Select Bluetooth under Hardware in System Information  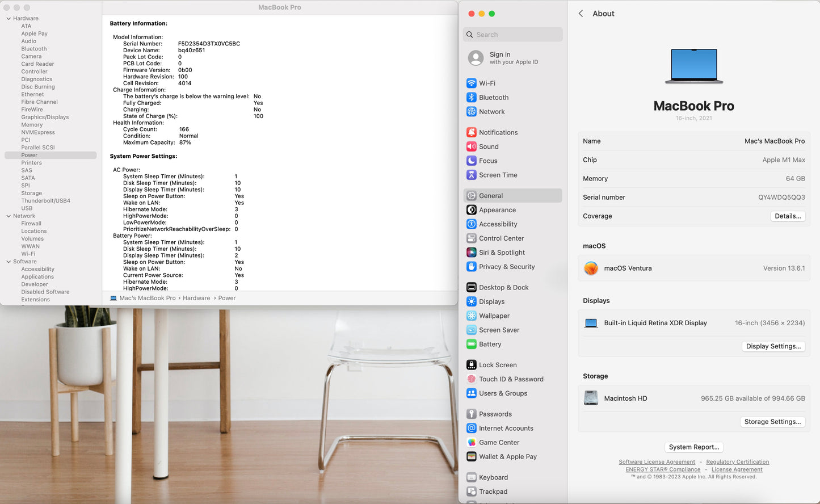[x=34, y=49]
